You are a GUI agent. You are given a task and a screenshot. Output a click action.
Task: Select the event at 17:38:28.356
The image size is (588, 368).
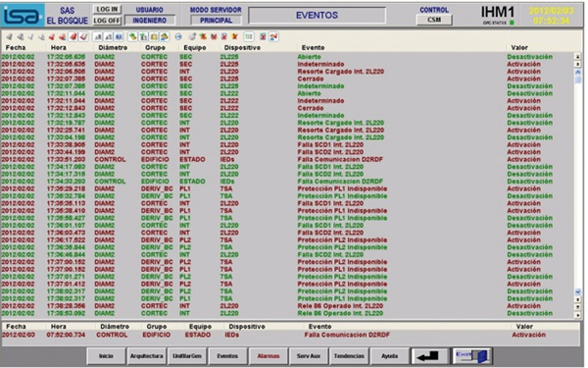click(286, 306)
